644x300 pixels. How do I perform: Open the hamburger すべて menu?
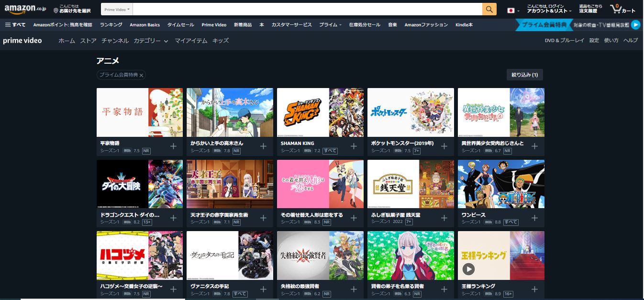click(15, 25)
